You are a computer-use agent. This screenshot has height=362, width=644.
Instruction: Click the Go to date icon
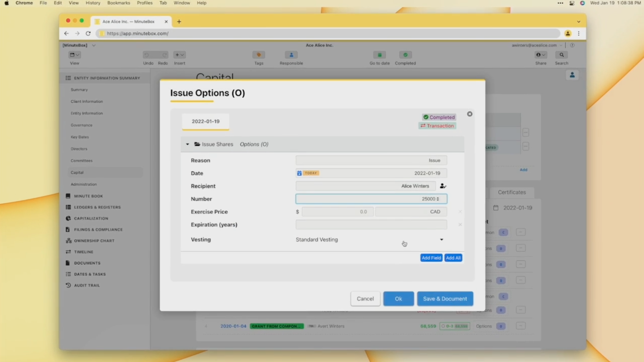pos(379,55)
